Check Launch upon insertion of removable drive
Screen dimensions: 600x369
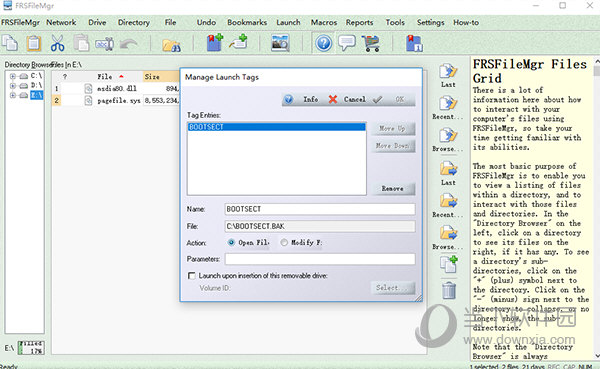point(192,276)
